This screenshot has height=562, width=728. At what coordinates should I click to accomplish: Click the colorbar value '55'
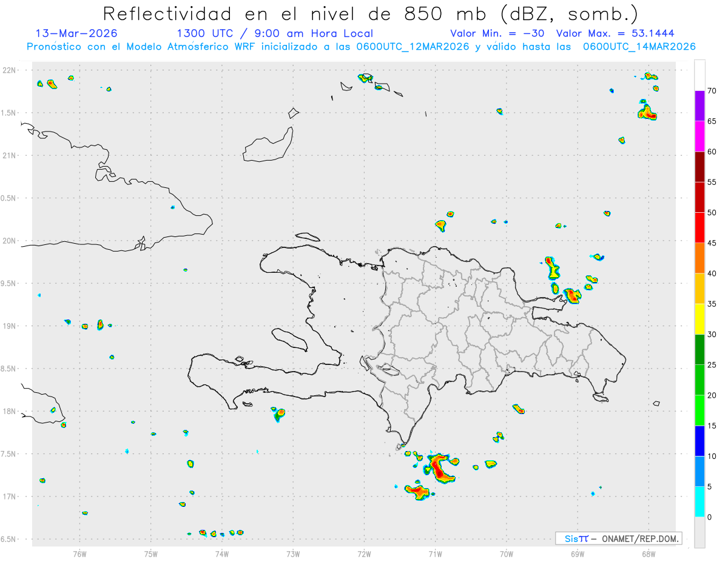click(x=712, y=182)
